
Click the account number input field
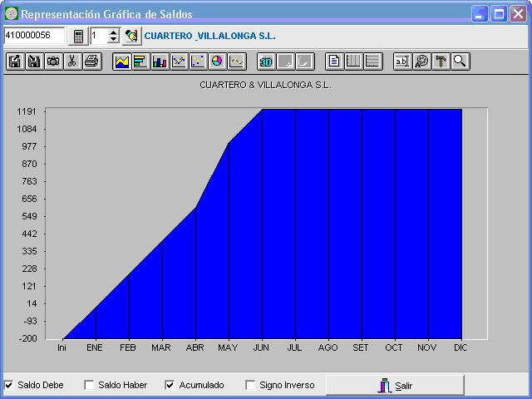tap(33, 36)
